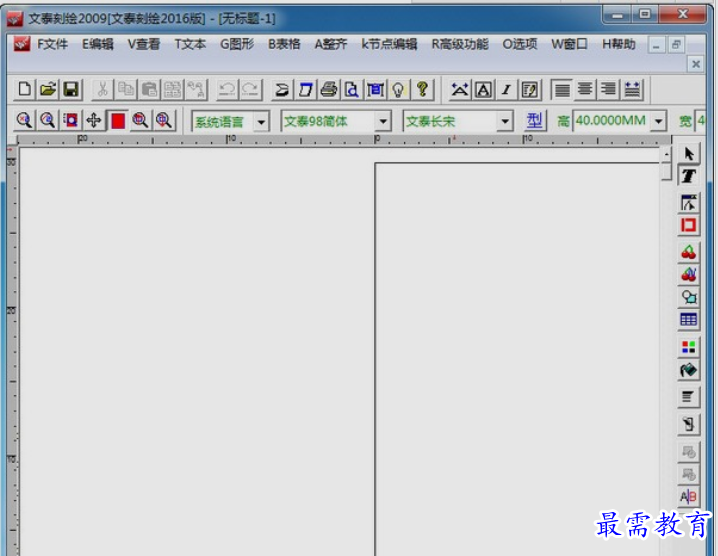Click the paint bucket fill icon
The height and width of the screenshot is (556, 718).
(688, 370)
